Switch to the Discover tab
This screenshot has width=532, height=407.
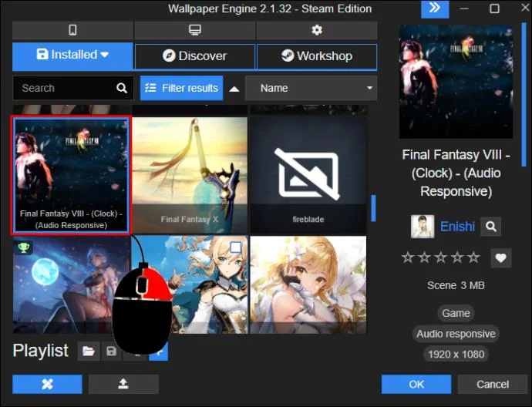coord(195,56)
